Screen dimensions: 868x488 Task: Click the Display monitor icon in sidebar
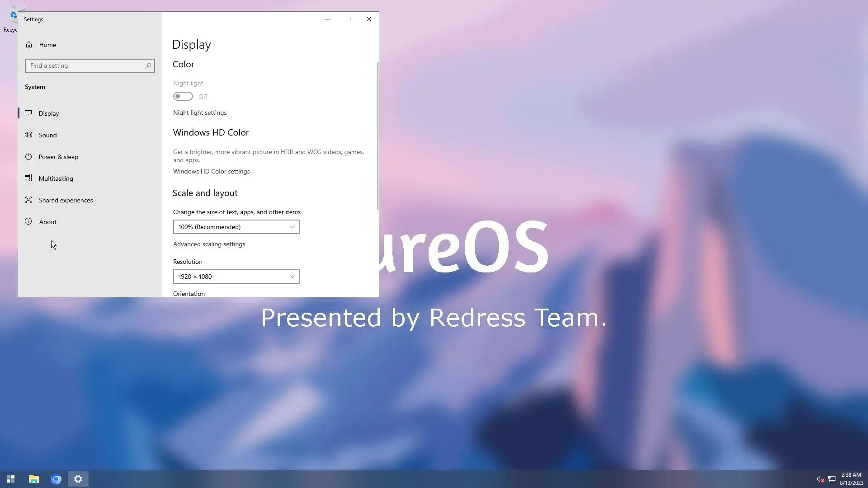click(28, 113)
